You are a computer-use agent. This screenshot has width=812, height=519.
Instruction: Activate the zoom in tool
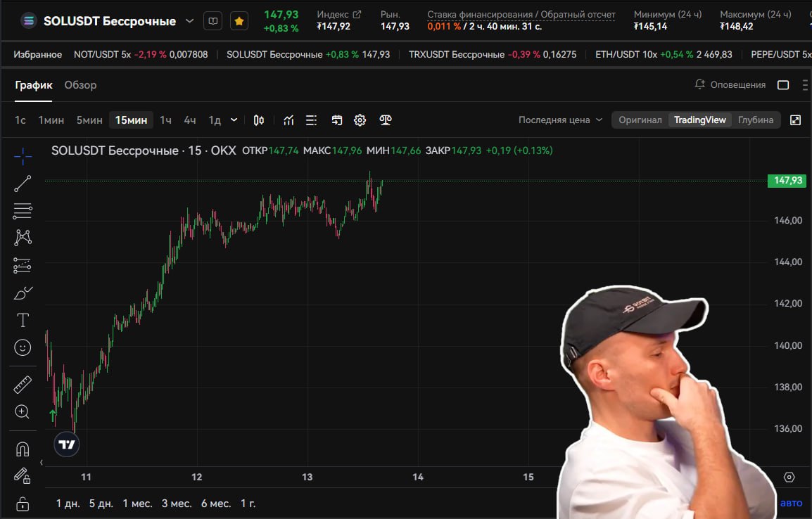click(x=23, y=412)
